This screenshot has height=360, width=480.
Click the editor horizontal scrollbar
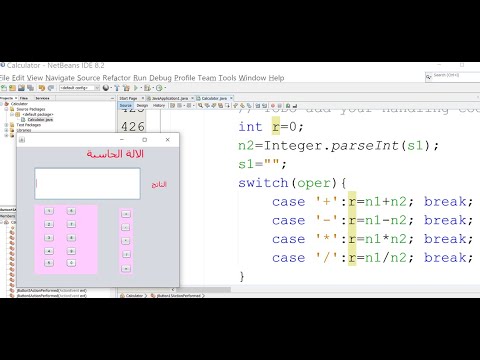click(203, 289)
